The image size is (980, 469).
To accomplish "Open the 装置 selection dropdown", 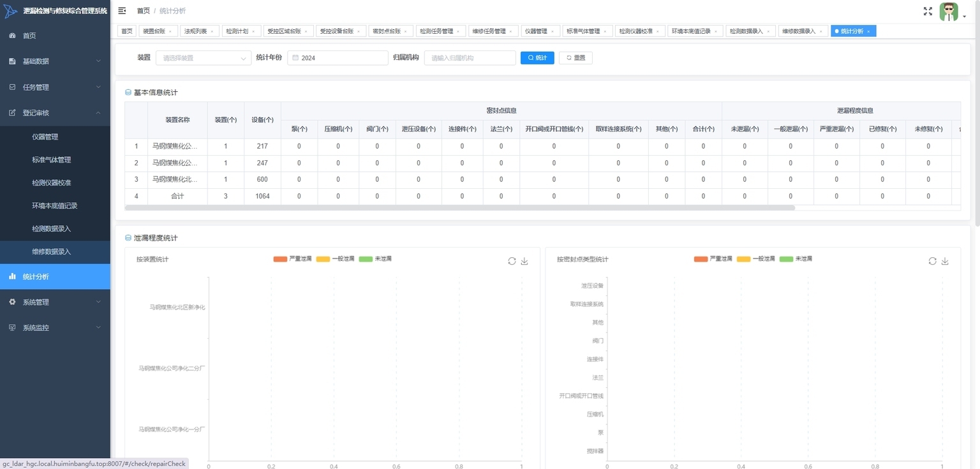I will [x=204, y=58].
